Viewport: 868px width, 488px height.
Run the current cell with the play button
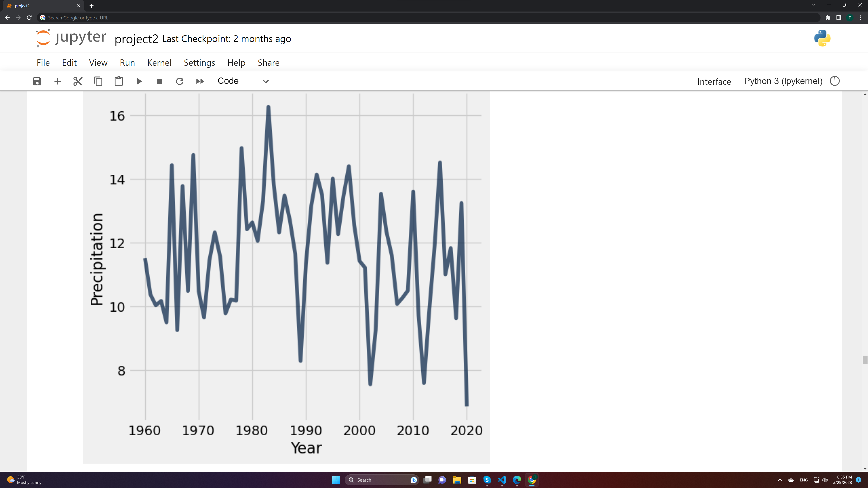(x=139, y=81)
